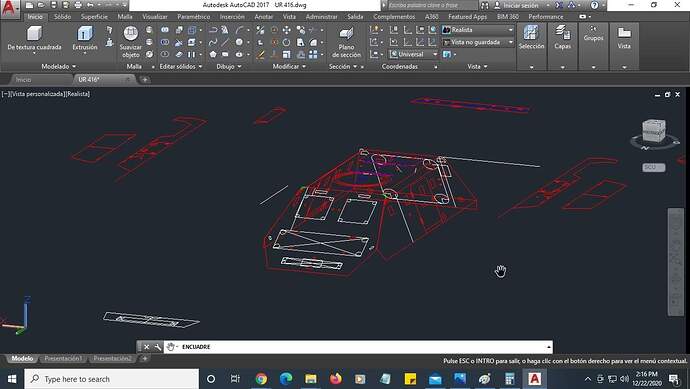Open the Anotar ribbon tab
Viewport: 690px width, 389px height.
coord(264,17)
